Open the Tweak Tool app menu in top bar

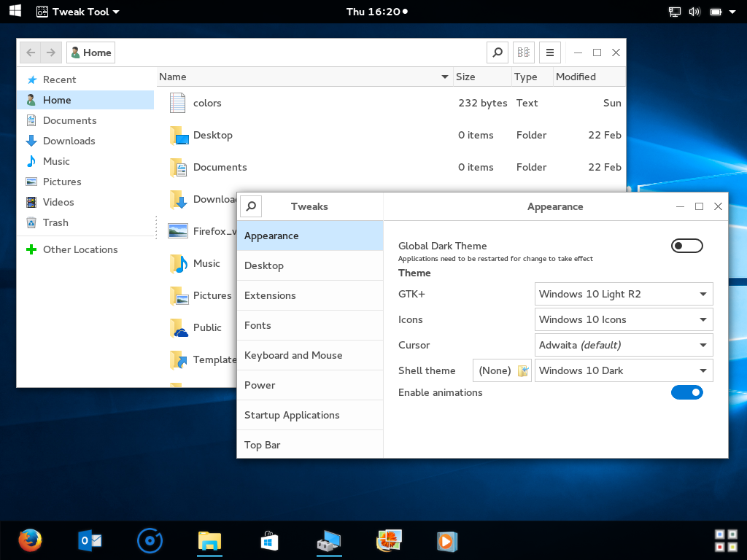[78, 12]
